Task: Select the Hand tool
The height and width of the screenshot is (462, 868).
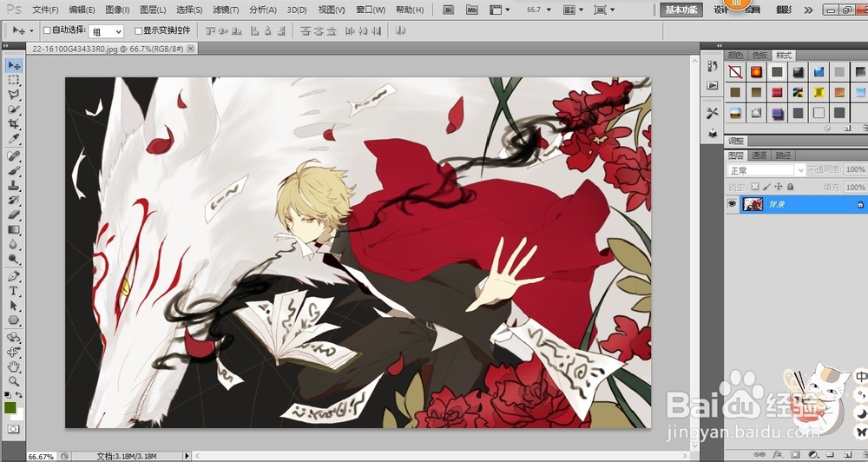Action: 14,366
